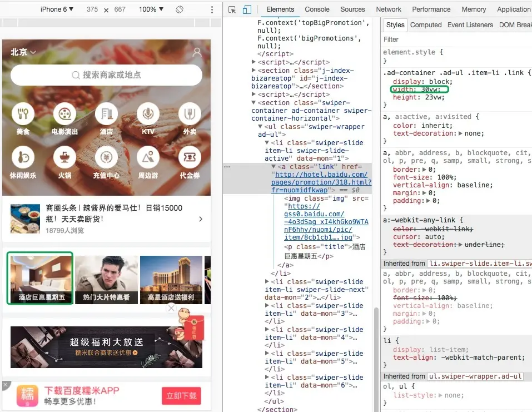
Task: Open the Network tab
Action: coord(389,9)
